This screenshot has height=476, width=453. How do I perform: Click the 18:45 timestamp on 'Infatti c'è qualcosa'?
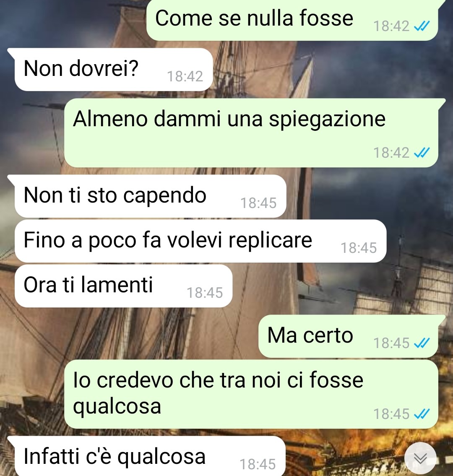[258, 464]
